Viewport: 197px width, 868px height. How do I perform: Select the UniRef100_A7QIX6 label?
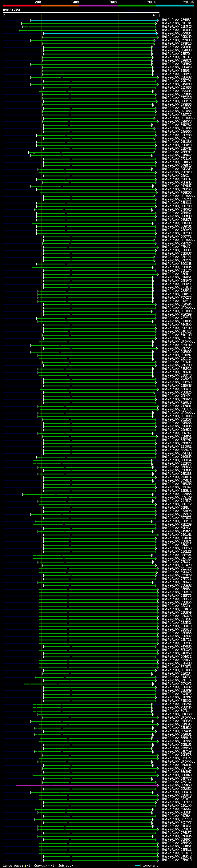[x=177, y=57]
